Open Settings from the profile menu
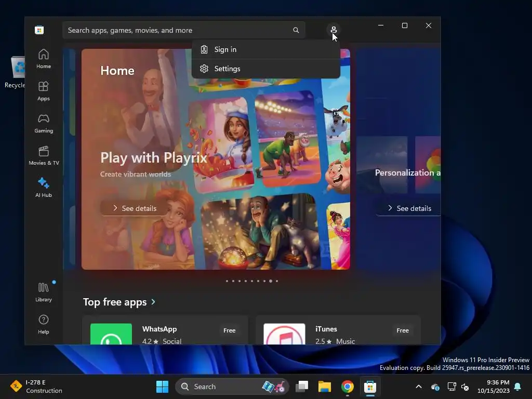 (x=265, y=69)
